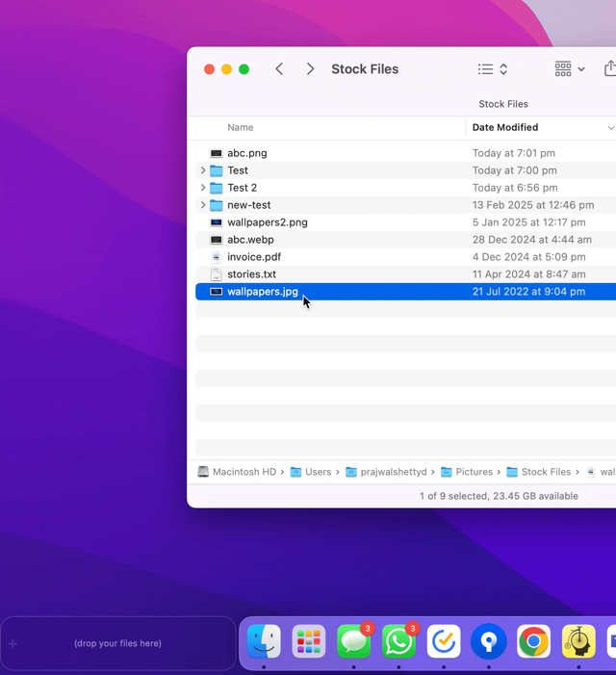Click the date 'Today at 7:01 pm'
This screenshot has height=675, width=616.
tap(514, 153)
